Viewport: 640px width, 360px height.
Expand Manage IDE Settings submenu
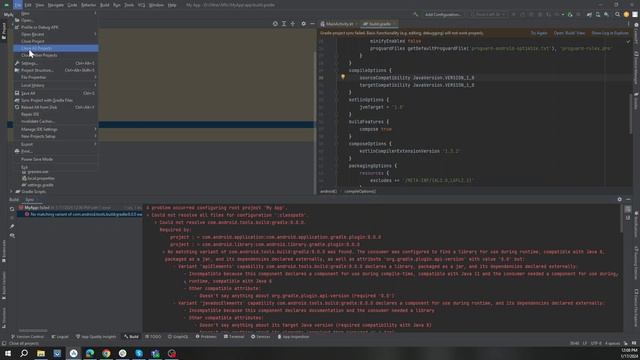[56, 129]
